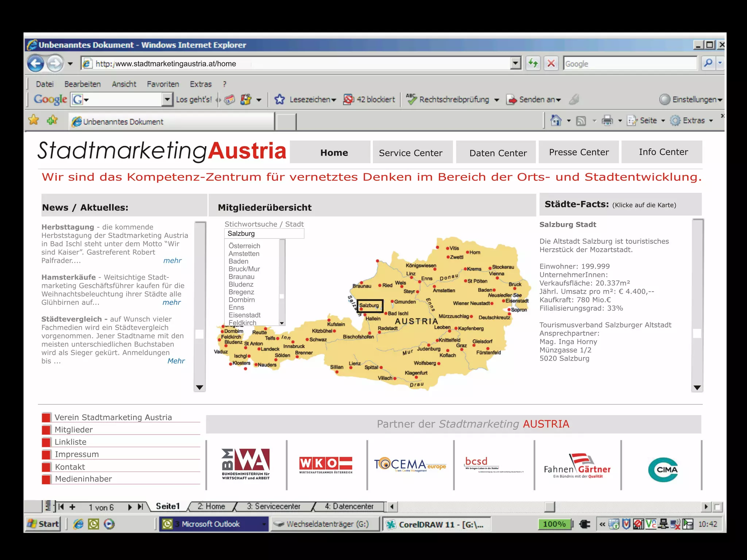This screenshot has height=560, width=747.
Task: Click the green Refresh arrows icon
Action: pyautogui.click(x=533, y=64)
